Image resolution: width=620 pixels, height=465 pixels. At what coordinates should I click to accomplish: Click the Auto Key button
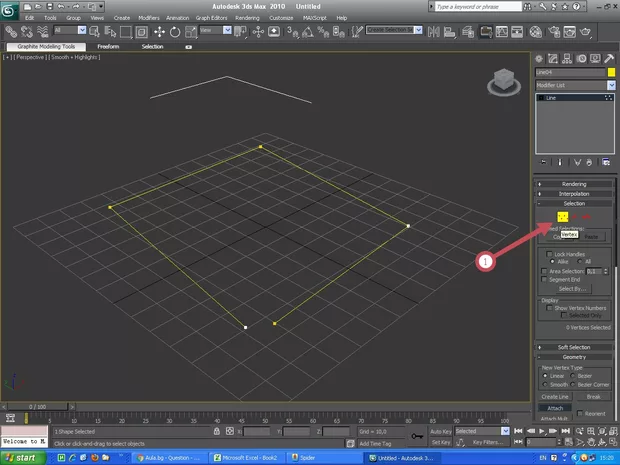(441, 432)
